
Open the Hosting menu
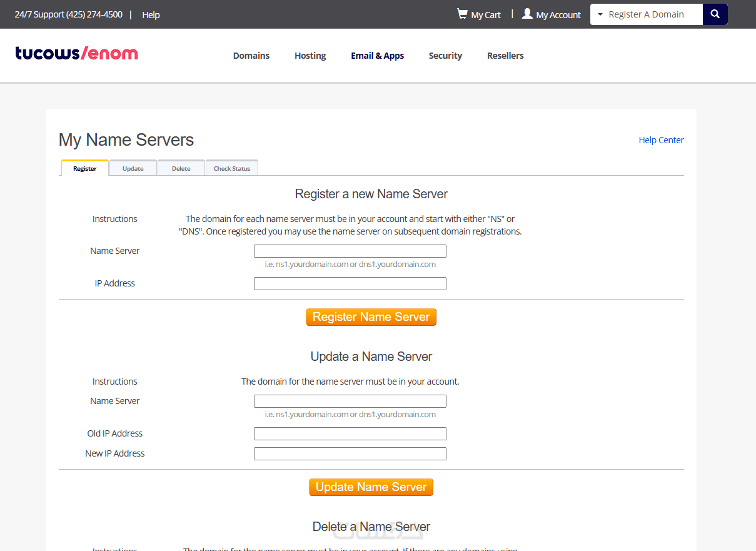(310, 56)
